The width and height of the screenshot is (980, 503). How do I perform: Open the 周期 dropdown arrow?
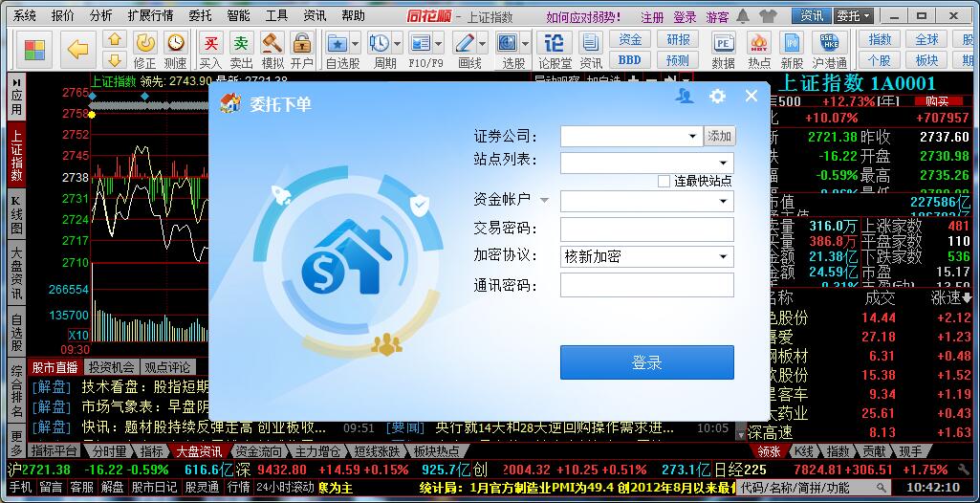[x=398, y=44]
